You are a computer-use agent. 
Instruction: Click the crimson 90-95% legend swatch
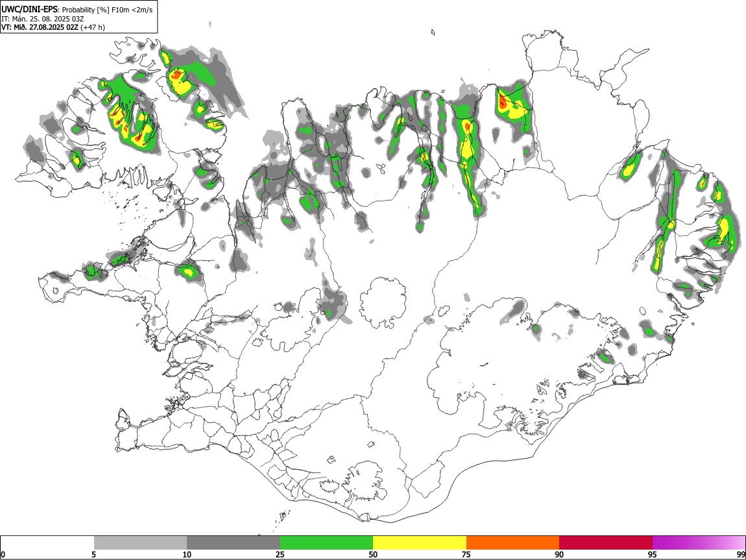(x=606, y=543)
